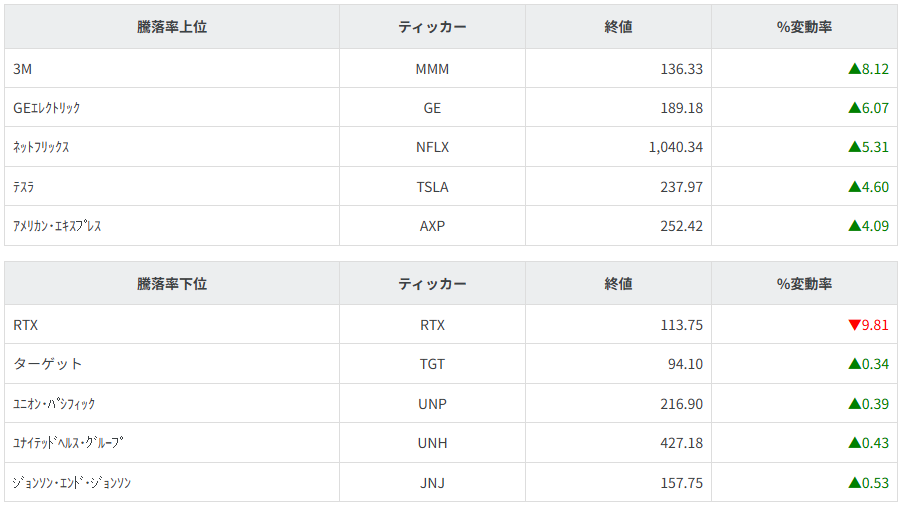Click the green up arrow beside 6.07
This screenshot has width=901, height=505.
(x=854, y=108)
